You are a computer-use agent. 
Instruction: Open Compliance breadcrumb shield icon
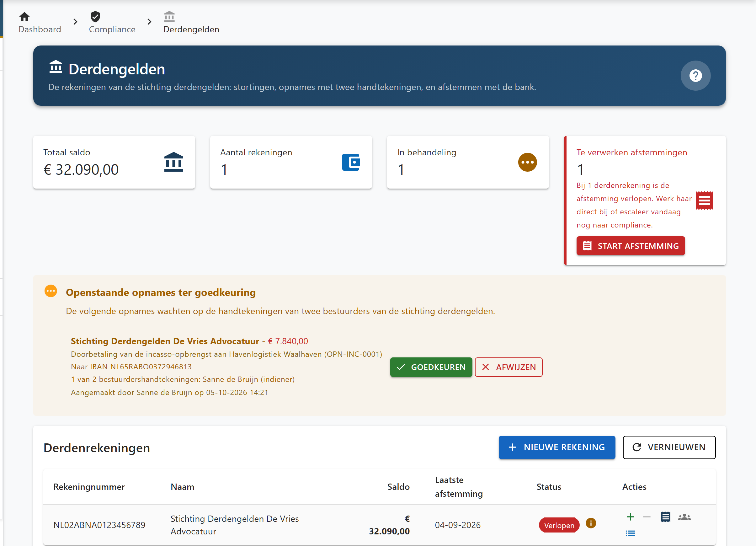point(95,16)
